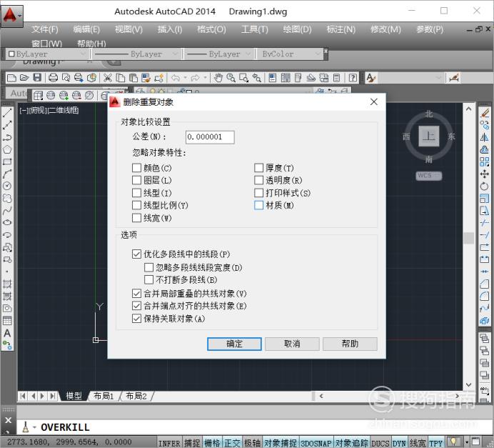Viewport: 494px width, 448px height.
Task: Expand the command line recent commands arrow
Action: [34, 427]
